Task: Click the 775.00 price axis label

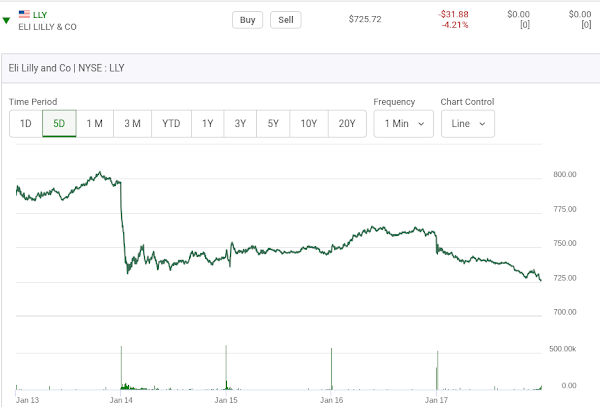Action: (564, 209)
